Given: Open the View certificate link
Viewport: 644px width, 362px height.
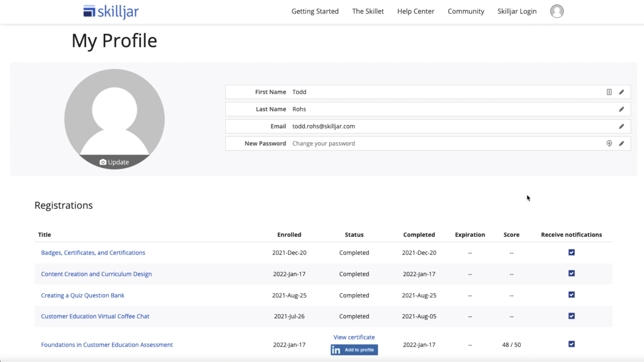Looking at the screenshot, I should coord(354,337).
